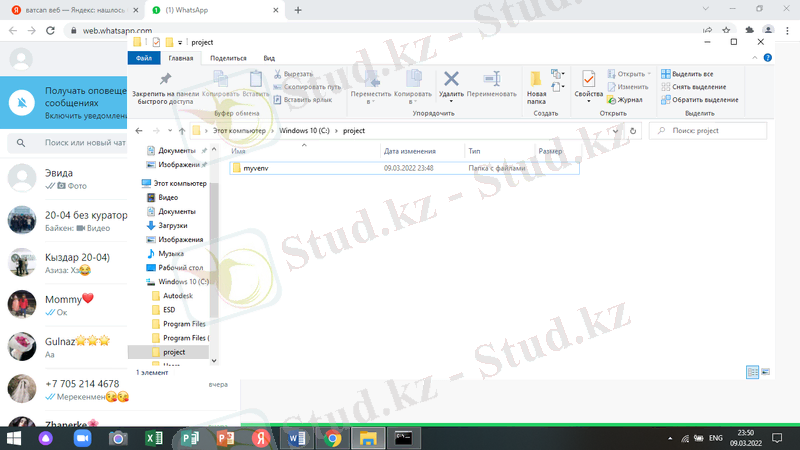The width and height of the screenshot is (800, 450).
Task: Click the Delete (Удалить) red X button
Action: pyautogui.click(x=451, y=86)
